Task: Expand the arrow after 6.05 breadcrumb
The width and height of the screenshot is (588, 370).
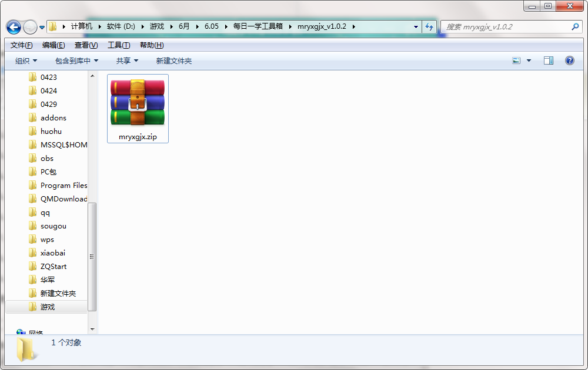Action: click(x=226, y=26)
